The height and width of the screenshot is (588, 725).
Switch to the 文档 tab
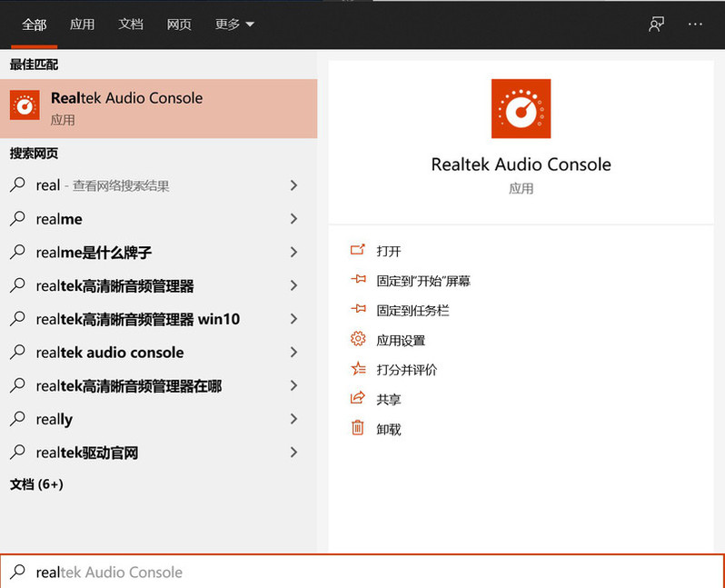[x=131, y=25]
